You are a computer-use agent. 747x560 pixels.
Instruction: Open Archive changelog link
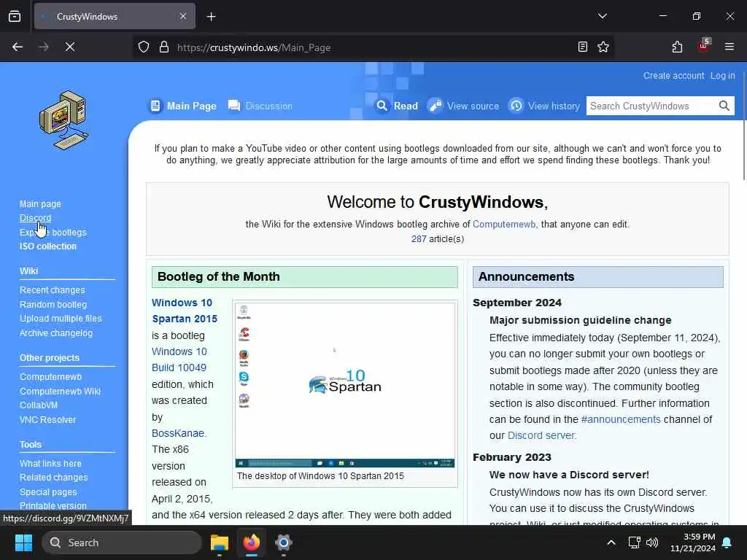[x=56, y=332]
